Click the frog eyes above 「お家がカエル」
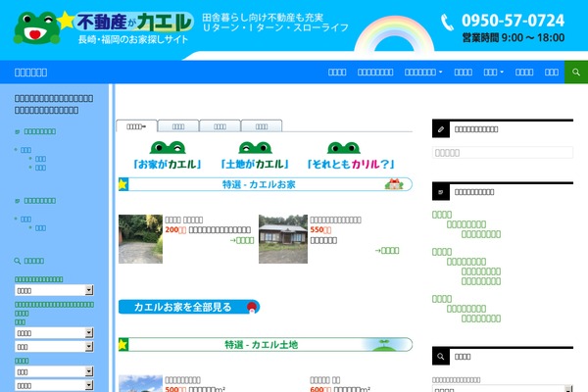588x392 pixels. [168, 147]
